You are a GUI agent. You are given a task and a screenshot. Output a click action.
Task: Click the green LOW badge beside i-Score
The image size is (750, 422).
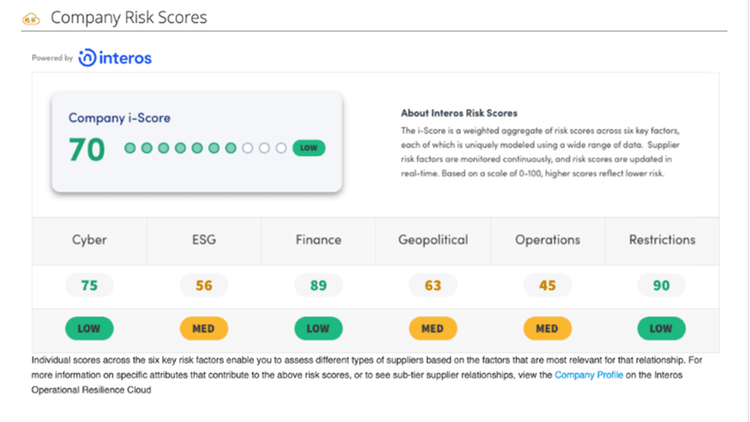(x=309, y=148)
